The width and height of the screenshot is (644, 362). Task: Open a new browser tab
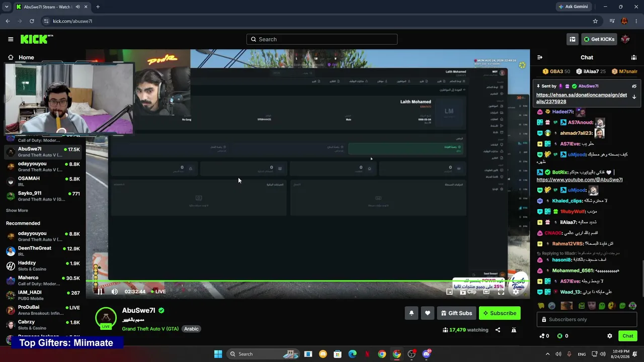point(98,7)
